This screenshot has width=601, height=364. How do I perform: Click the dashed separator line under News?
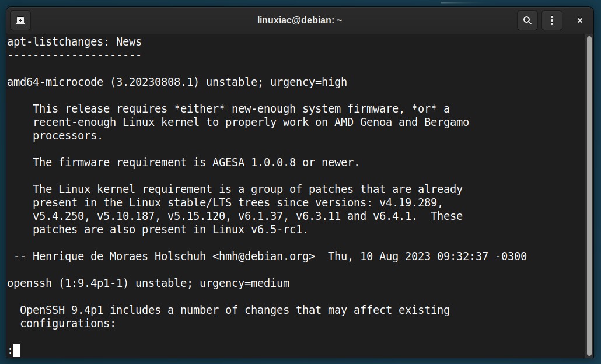click(74, 55)
